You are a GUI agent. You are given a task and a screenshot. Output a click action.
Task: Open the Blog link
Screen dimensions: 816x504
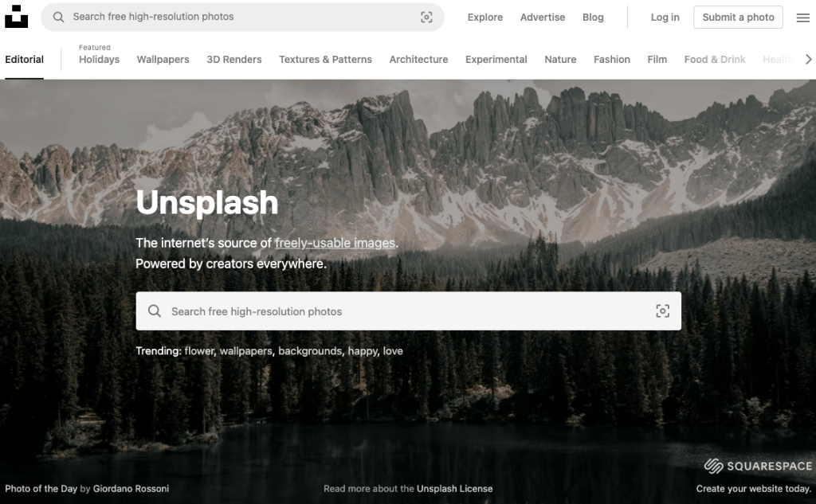[x=593, y=18]
